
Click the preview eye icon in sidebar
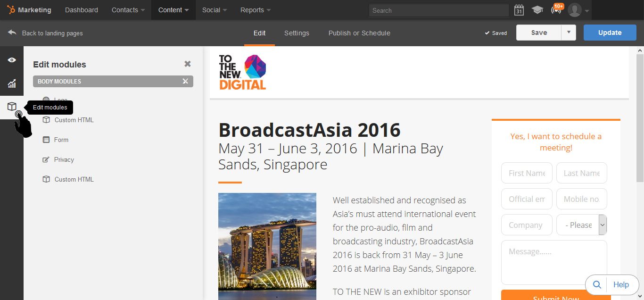coord(12,60)
